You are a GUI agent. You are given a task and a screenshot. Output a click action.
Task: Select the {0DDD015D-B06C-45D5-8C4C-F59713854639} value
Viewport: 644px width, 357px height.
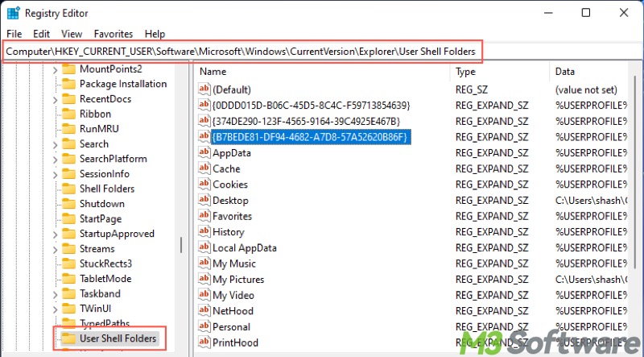click(x=311, y=106)
